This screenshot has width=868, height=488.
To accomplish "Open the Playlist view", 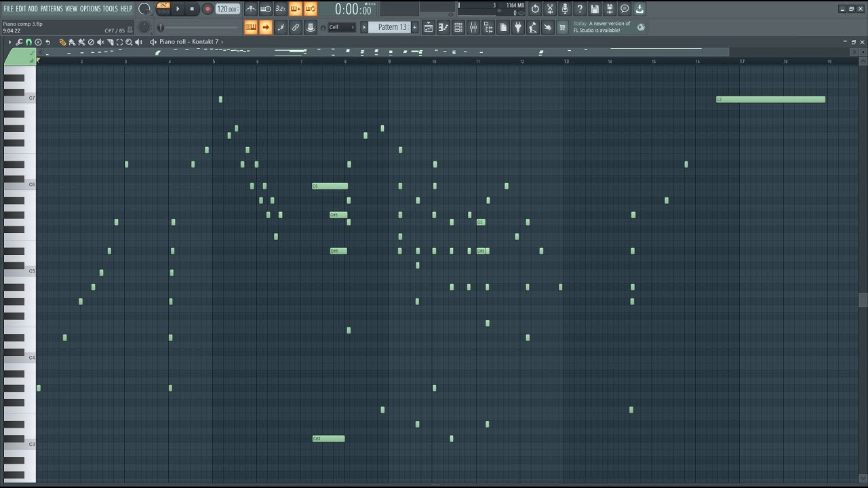I will tap(429, 27).
